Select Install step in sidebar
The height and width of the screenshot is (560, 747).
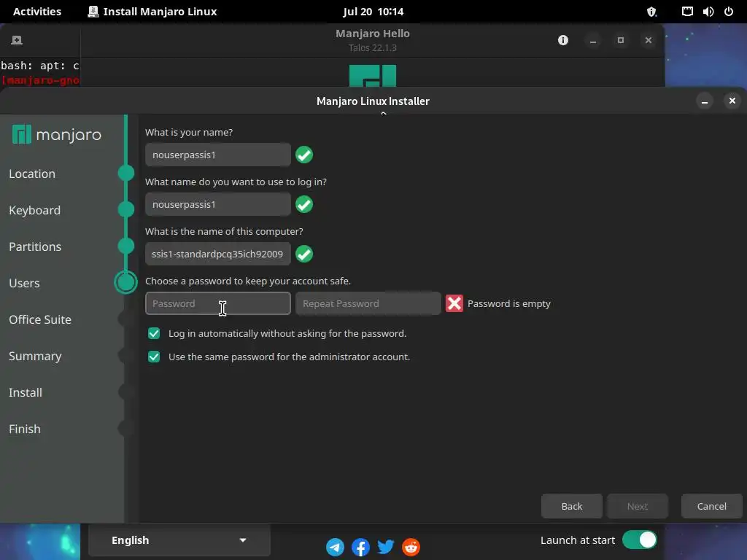(26, 392)
